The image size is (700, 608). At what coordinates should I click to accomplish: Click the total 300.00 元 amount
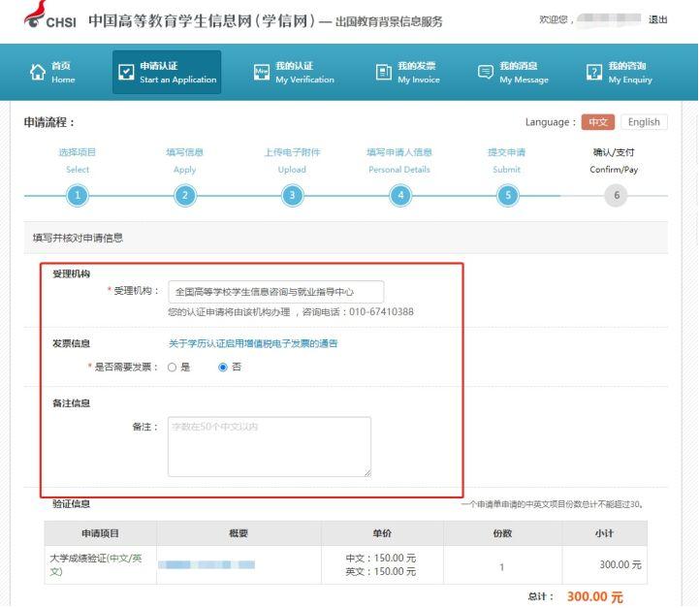click(x=594, y=596)
